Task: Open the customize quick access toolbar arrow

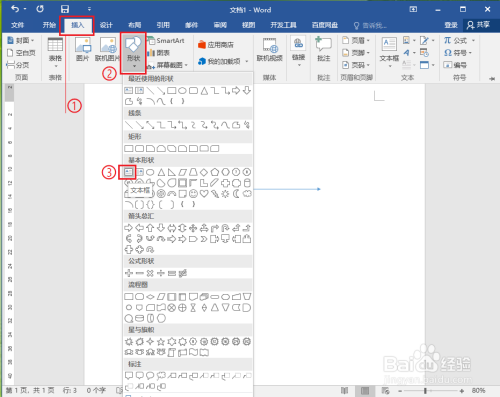Action: click(x=89, y=9)
